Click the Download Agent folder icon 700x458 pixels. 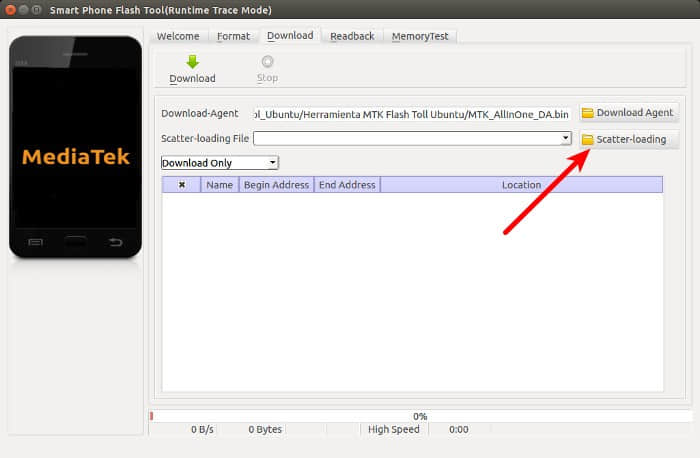[x=588, y=113]
